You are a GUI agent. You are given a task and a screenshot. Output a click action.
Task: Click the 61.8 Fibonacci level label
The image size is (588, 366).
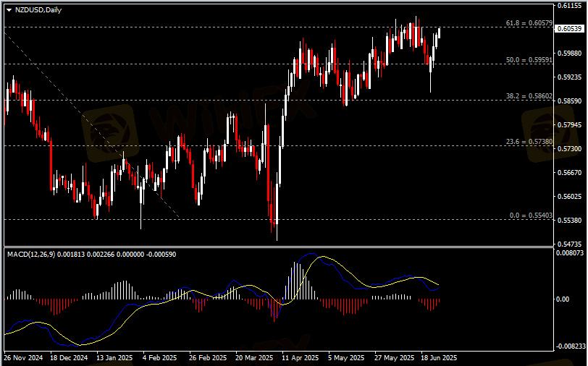tap(529, 24)
